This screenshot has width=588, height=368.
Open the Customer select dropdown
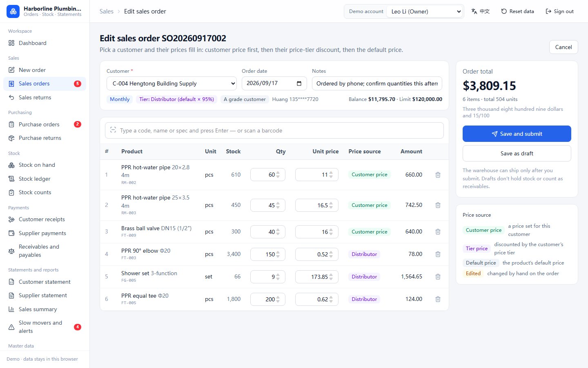click(171, 83)
